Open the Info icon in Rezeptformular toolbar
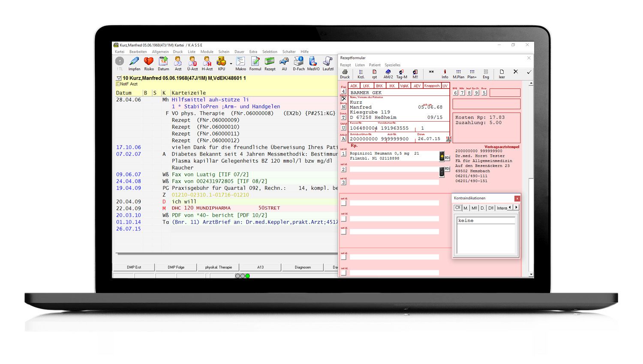 445,74
